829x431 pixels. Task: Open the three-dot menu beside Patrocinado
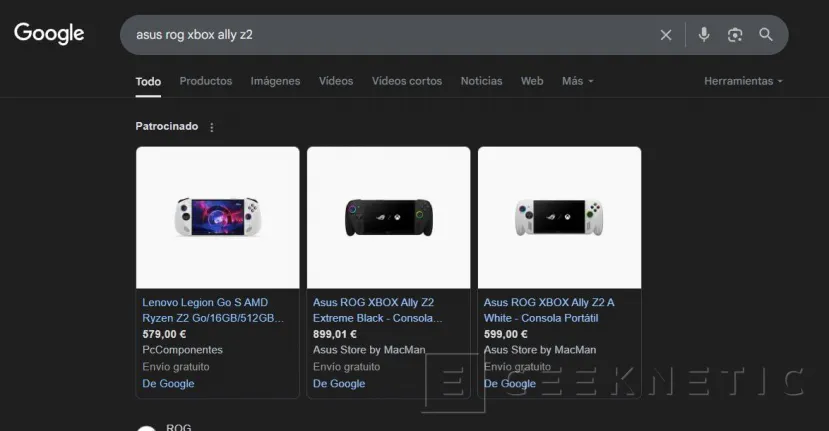point(211,127)
